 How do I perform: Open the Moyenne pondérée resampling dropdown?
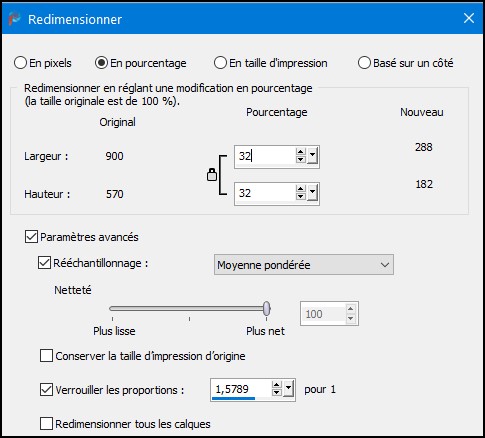pyautogui.click(x=304, y=265)
